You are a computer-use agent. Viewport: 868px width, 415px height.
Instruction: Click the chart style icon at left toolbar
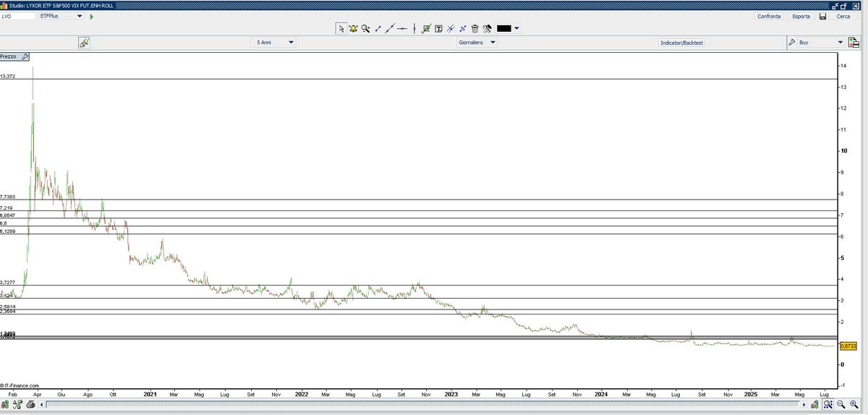(x=84, y=43)
